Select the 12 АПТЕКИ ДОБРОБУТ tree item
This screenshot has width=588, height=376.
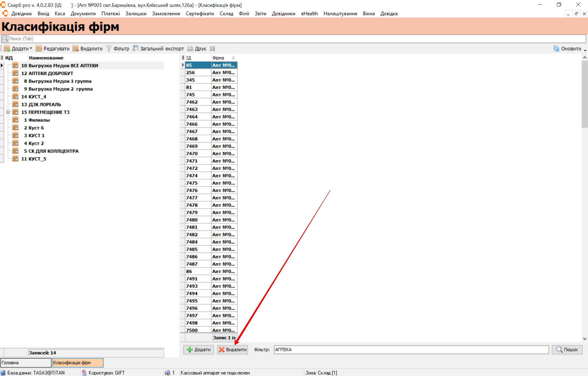[51, 73]
